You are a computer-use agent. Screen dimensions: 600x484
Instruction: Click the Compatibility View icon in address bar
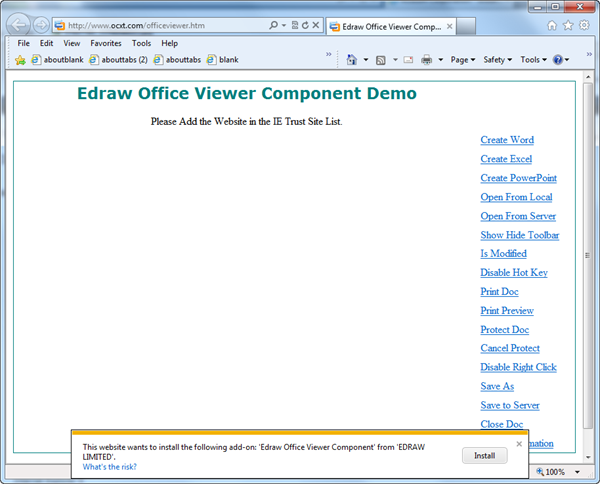tap(295, 25)
